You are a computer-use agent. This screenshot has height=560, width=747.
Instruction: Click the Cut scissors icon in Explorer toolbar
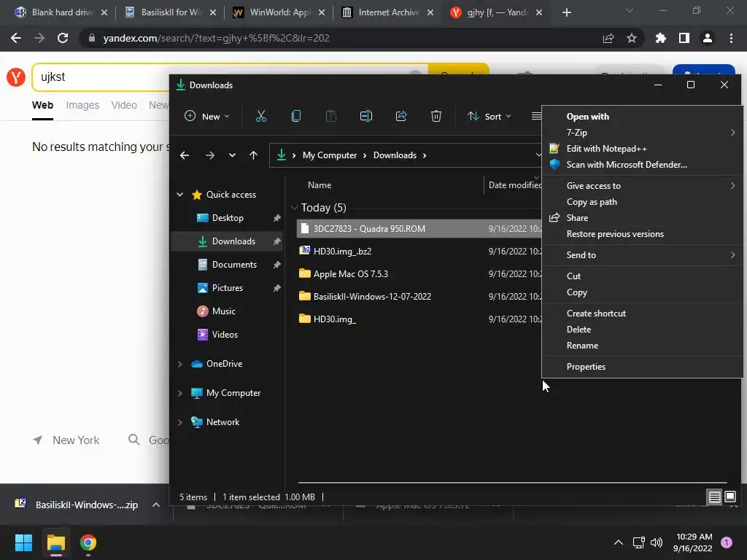coord(260,116)
